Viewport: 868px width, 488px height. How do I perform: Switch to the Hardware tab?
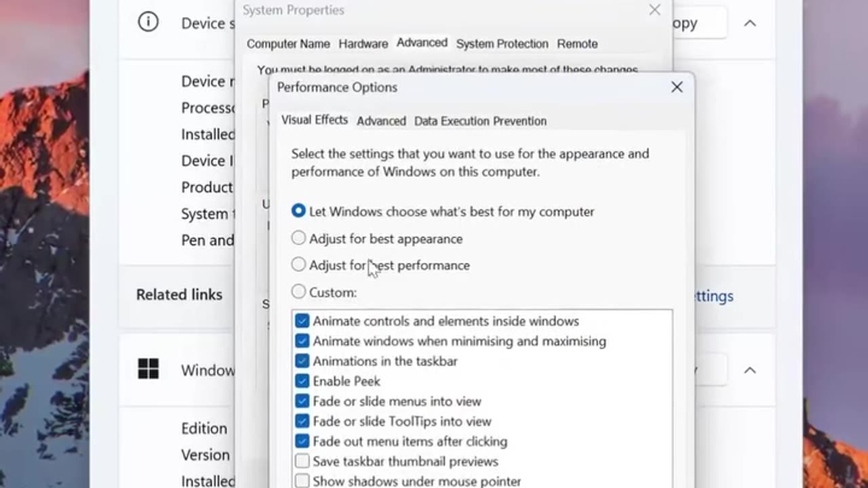pos(363,44)
